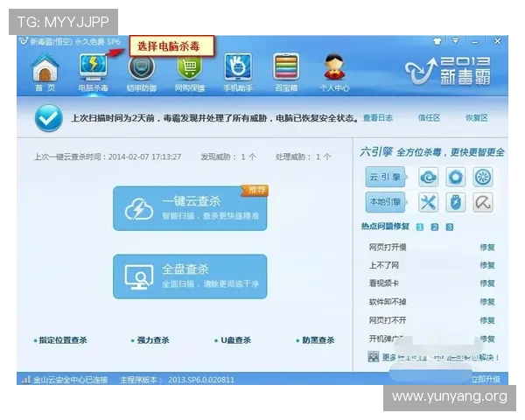Select the 云引擎 label button
The width and height of the screenshot is (525, 420).
[385, 177]
